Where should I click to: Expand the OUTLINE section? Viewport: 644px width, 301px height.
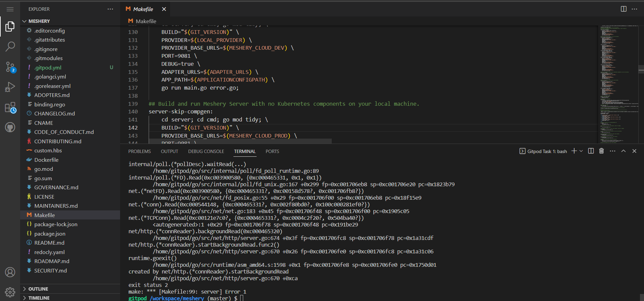point(70,289)
